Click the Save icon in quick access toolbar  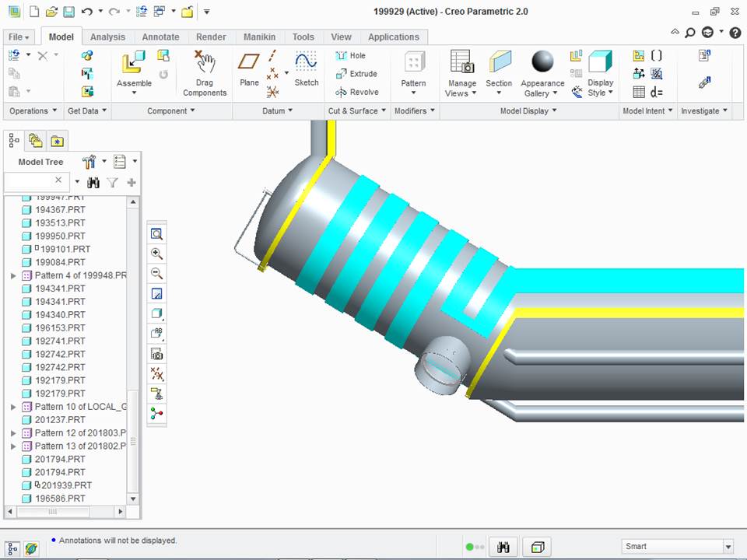69,12
